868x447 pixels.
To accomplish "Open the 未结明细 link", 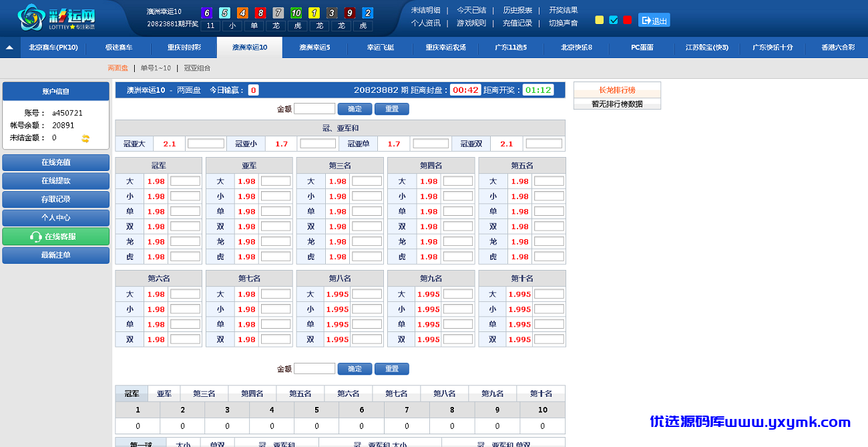I will point(426,10).
